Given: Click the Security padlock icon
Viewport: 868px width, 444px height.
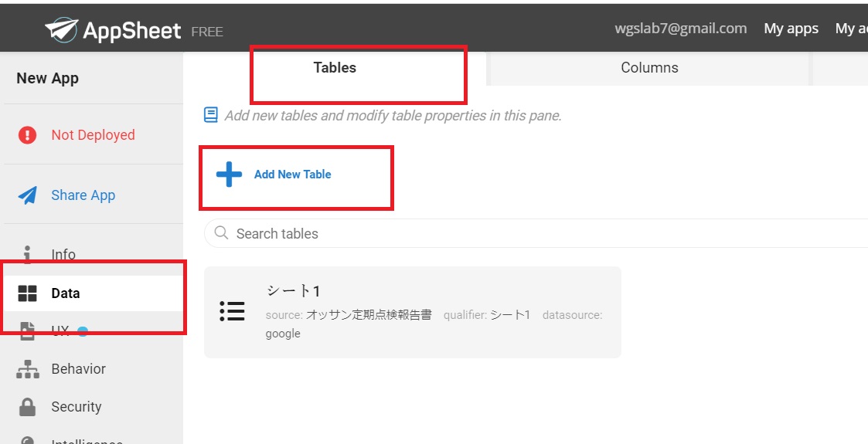Looking at the screenshot, I should pos(27,406).
